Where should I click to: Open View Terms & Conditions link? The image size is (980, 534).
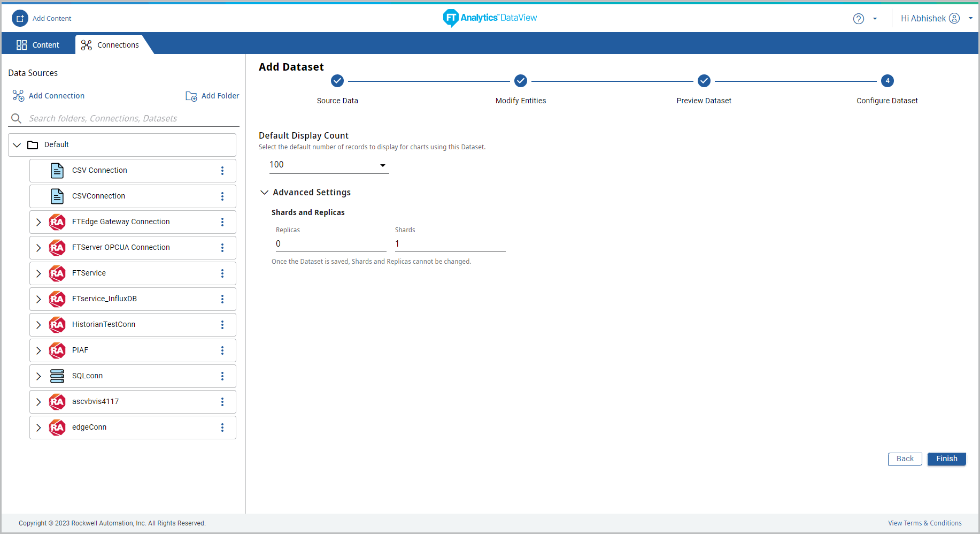click(924, 523)
